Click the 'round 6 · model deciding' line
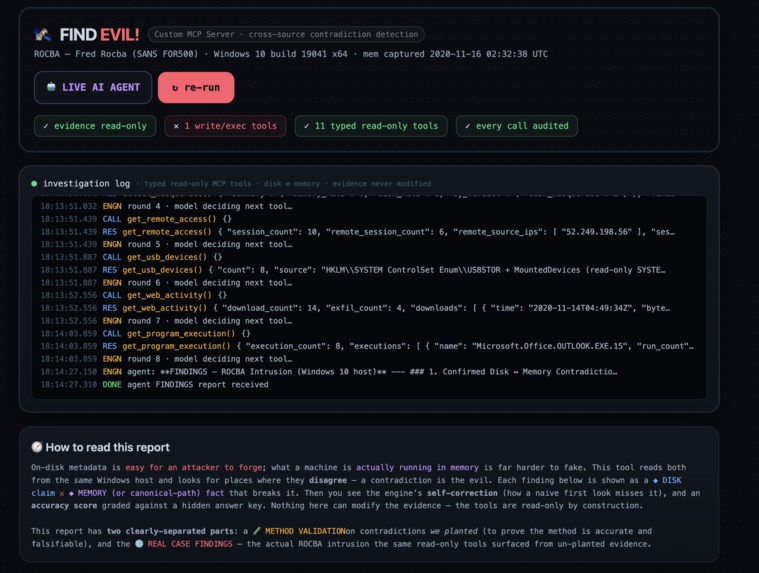The height and width of the screenshot is (573, 759). 166,283
